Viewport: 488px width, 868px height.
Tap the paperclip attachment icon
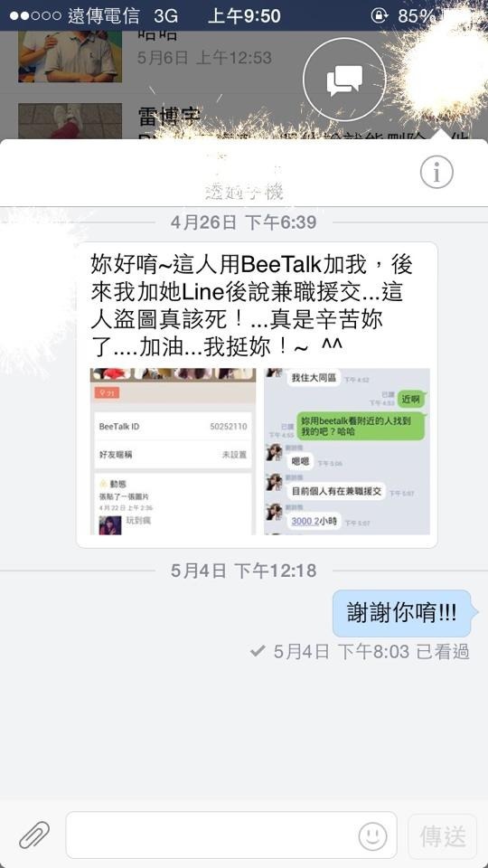[34, 835]
